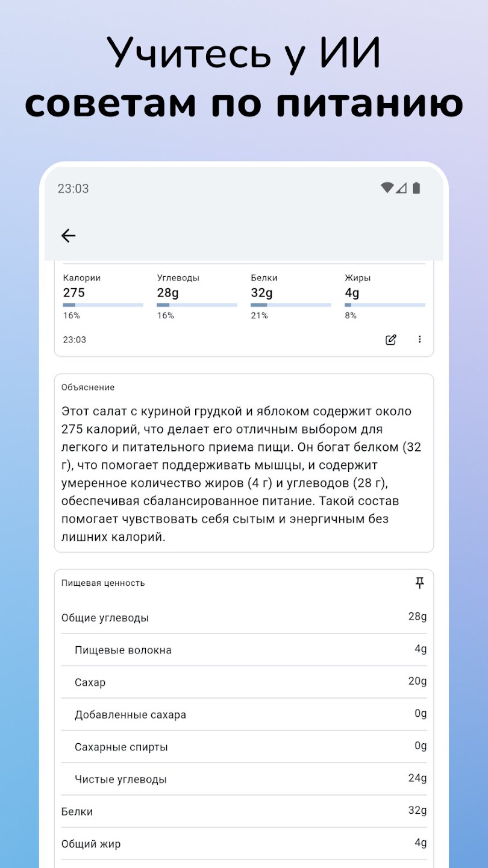Tap the 275 calories value
Viewport: 488px width, 868px height.
74,293
